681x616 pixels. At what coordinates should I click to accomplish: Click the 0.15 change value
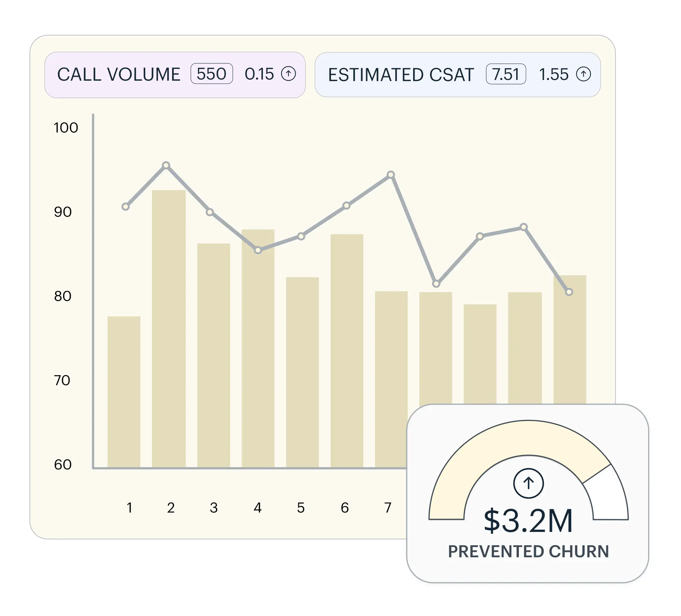259,74
